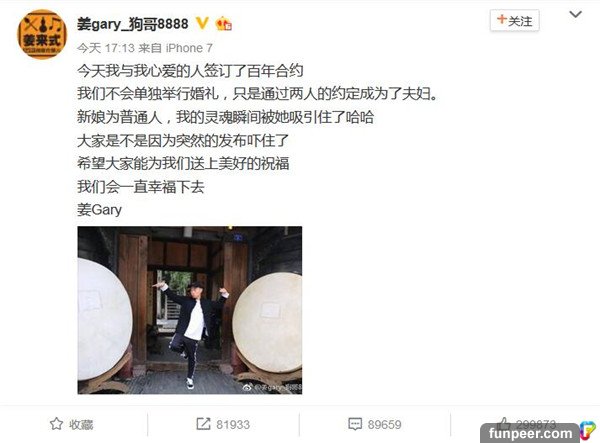Viewport: 600px width, 443px height.
Task: Click the Weibo watermark on photo
Action: [272, 388]
